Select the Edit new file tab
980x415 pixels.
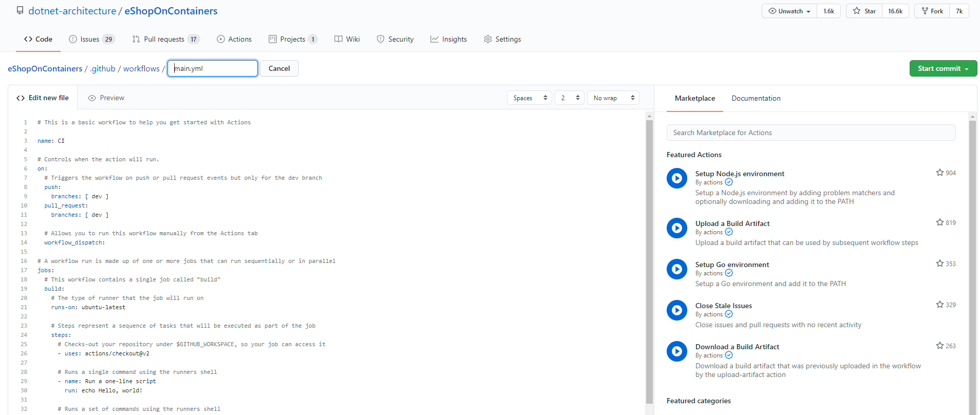point(43,98)
